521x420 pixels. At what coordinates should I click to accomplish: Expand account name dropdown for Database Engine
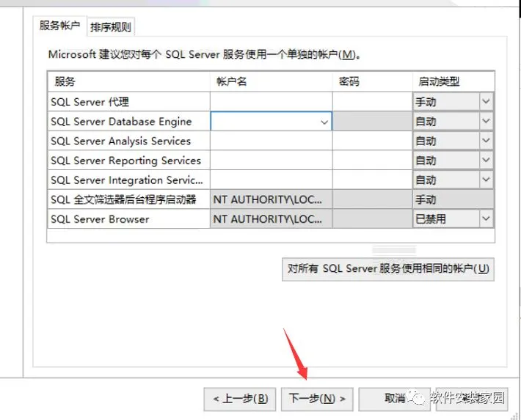[324, 122]
